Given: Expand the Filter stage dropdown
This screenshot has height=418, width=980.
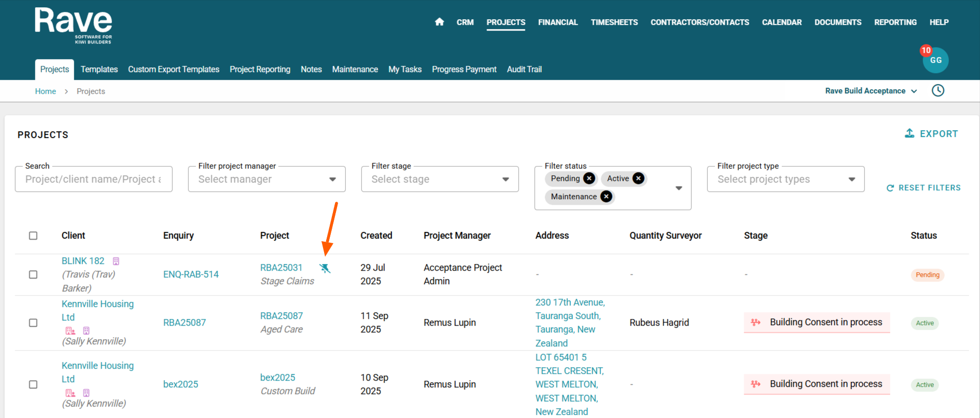Looking at the screenshot, I should pos(440,179).
